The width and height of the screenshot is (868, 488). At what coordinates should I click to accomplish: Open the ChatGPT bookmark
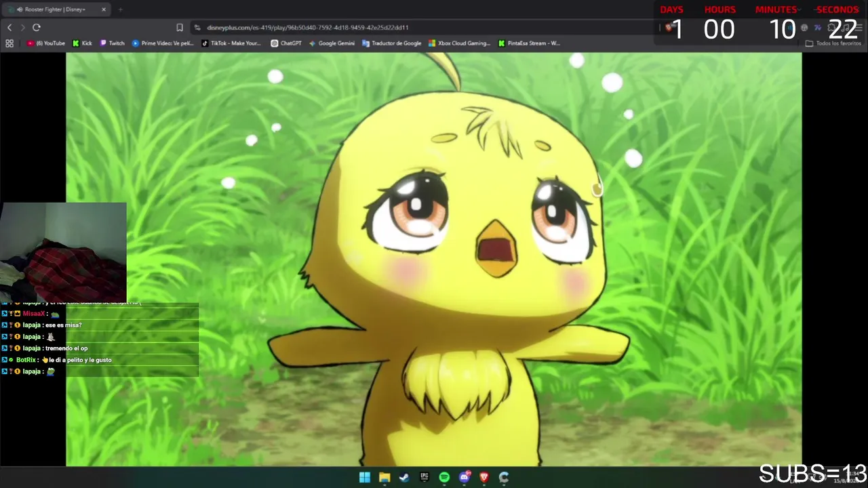coord(286,43)
